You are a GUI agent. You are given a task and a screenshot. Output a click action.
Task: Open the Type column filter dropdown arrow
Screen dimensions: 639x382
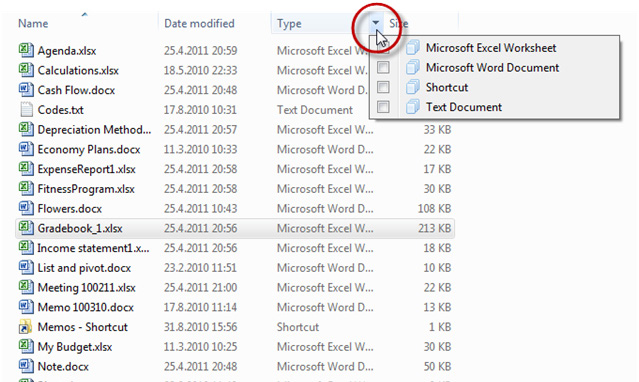pyautogui.click(x=376, y=23)
